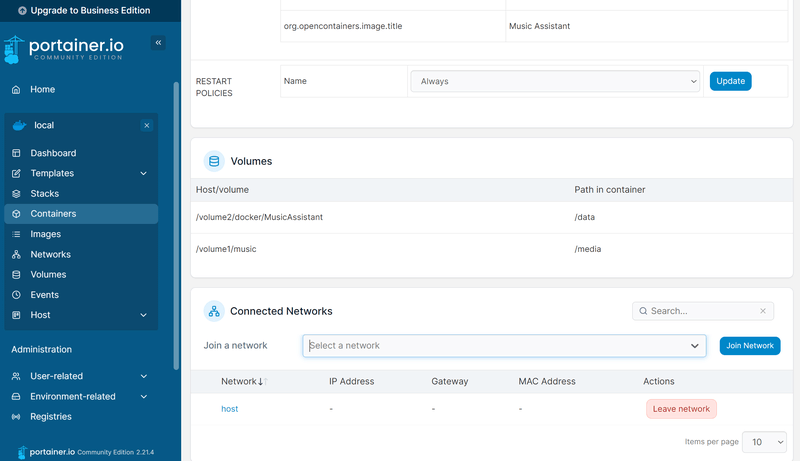
Task: Click the Gateway column header
Action: pos(449,381)
